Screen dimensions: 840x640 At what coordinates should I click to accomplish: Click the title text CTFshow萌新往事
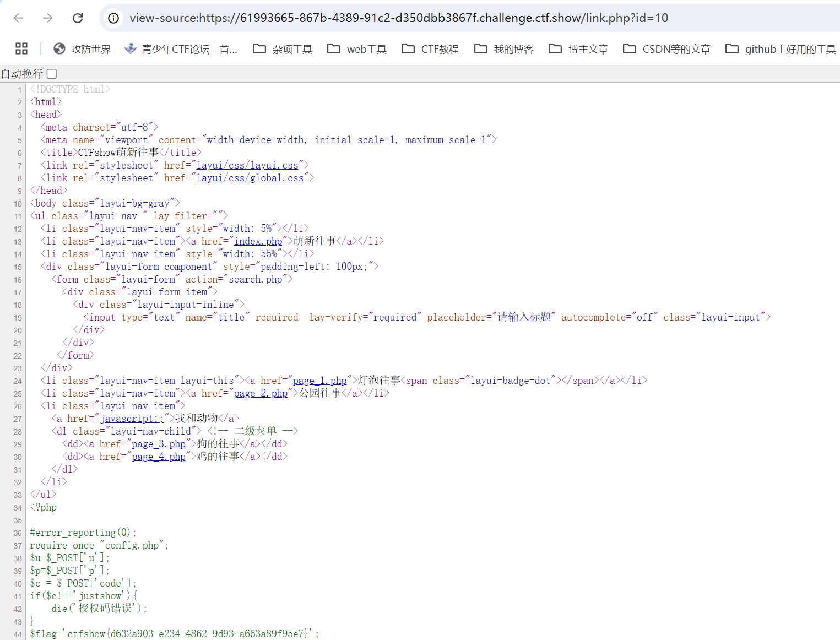118,153
